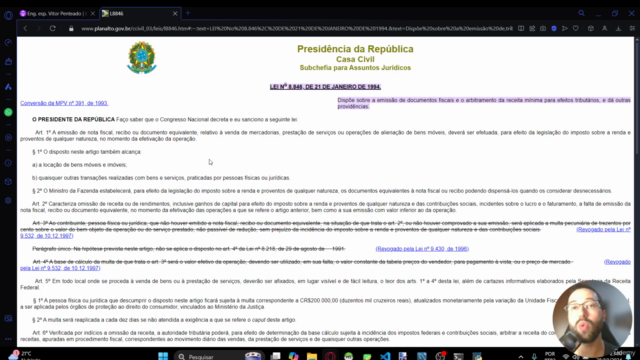Open the Windows Start menu

163,356
